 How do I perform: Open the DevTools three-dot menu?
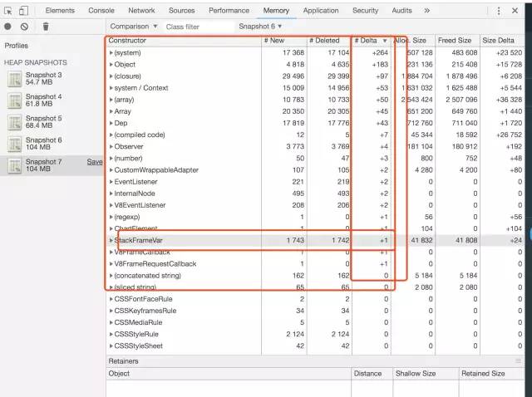coord(499,11)
